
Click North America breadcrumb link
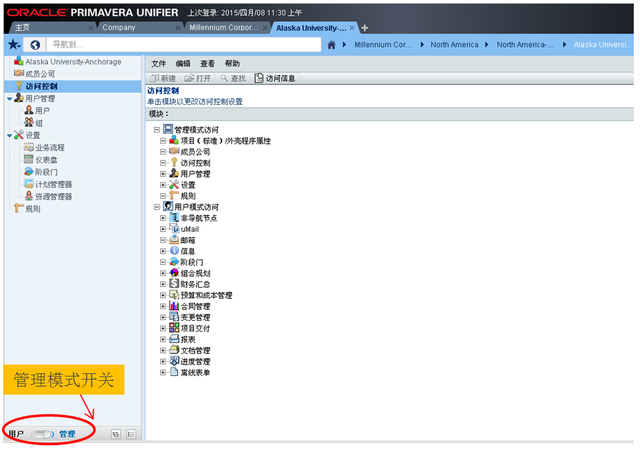coord(454,45)
